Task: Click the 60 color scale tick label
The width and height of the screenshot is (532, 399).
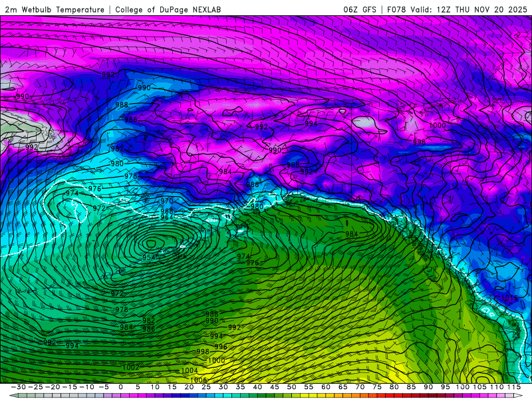Action: click(325, 387)
